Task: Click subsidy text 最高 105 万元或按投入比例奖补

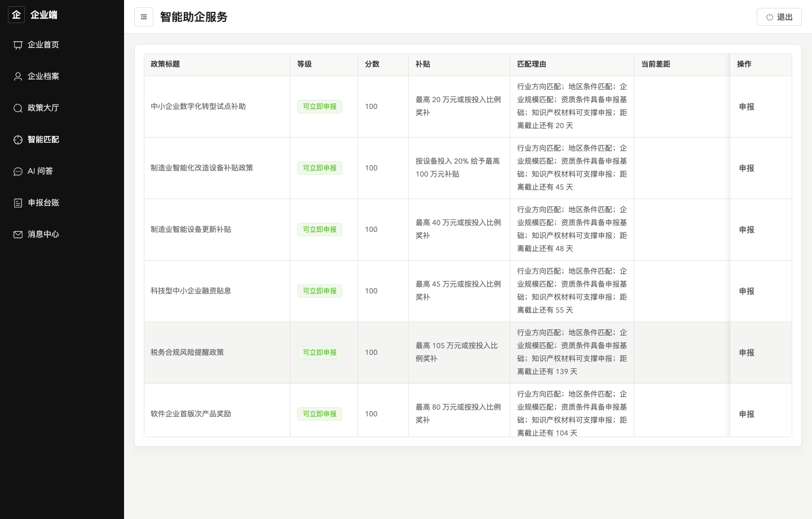Action: [x=458, y=352]
